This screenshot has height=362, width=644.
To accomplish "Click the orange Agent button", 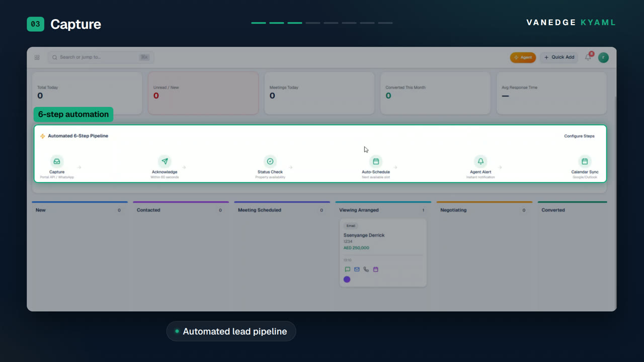I will pos(523,57).
